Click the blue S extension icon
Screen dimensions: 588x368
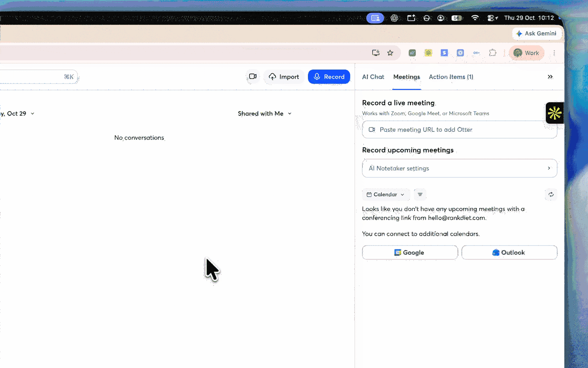[x=444, y=53]
